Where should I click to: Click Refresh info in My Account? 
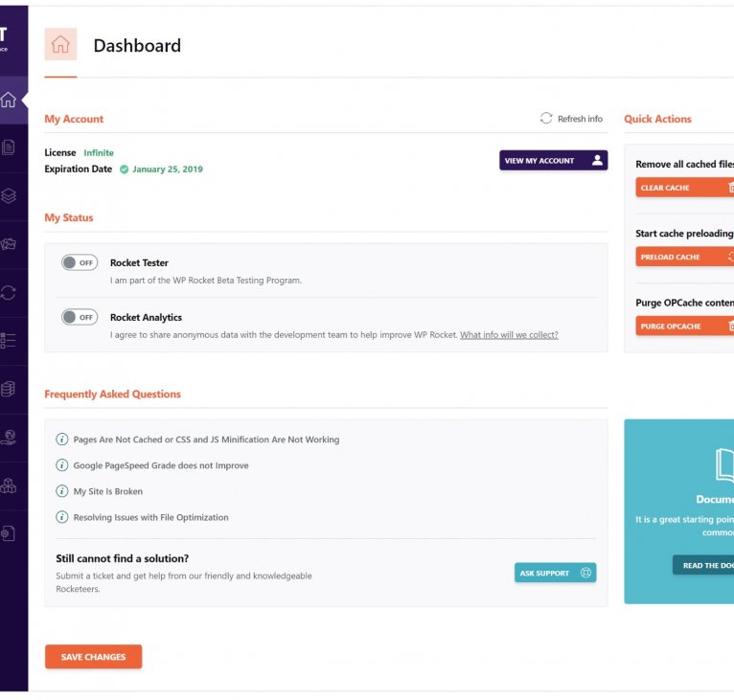[572, 119]
